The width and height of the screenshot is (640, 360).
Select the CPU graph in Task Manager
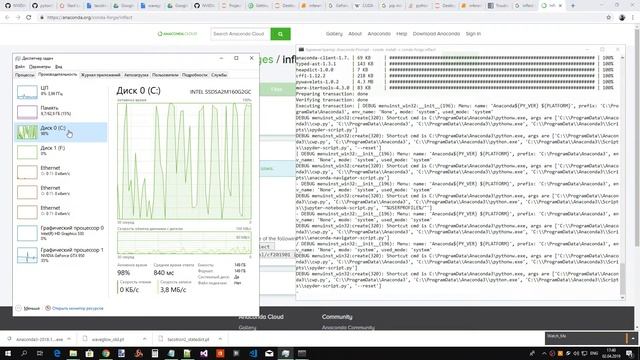pos(61,92)
